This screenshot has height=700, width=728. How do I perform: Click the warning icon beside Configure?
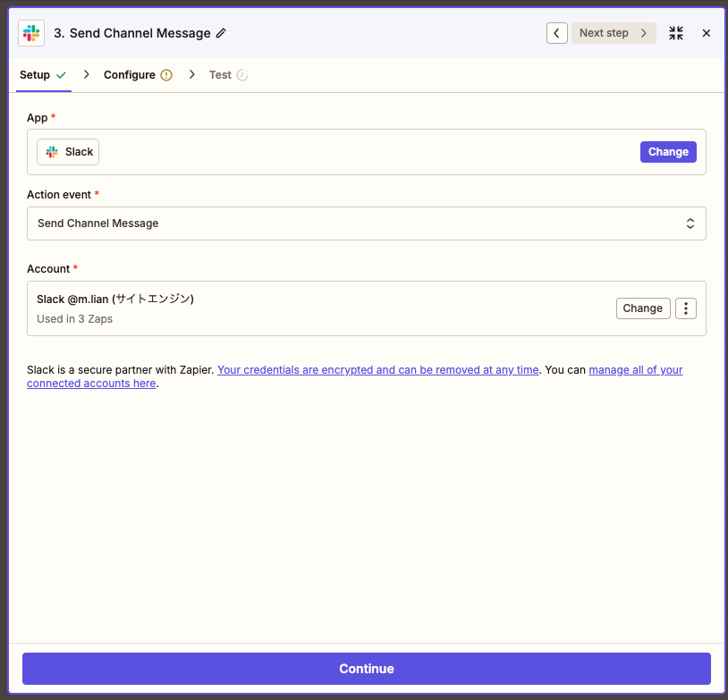[x=166, y=75]
